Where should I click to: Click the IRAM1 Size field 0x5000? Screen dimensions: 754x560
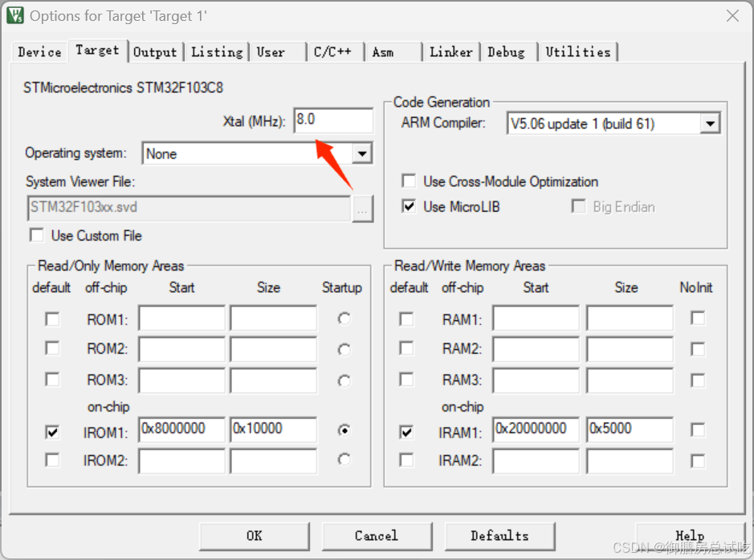coord(630,429)
